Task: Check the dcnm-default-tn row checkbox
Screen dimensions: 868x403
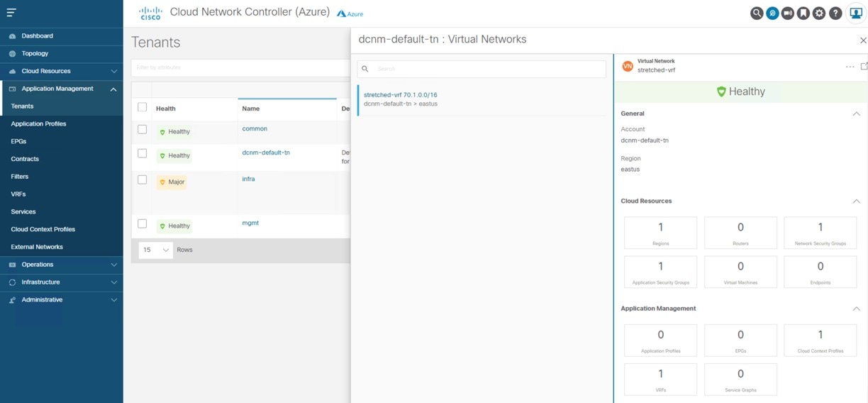Action: pyautogui.click(x=142, y=153)
